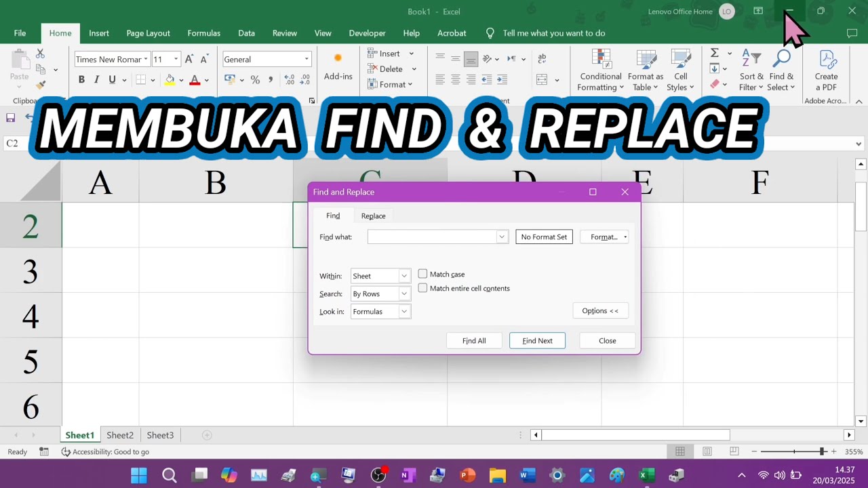This screenshot has height=488, width=868.
Task: Increase the font size
Action: [189, 59]
